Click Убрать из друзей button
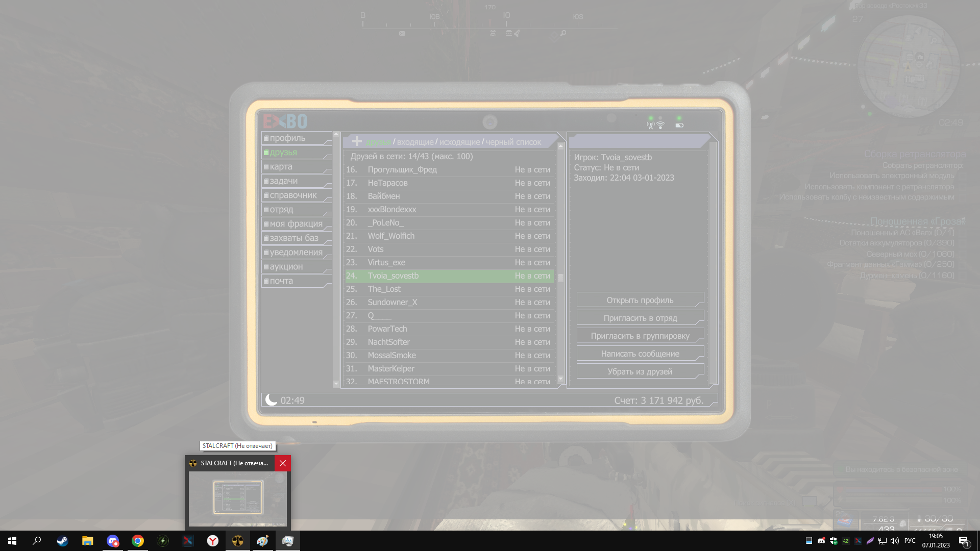This screenshot has height=551, width=980. click(x=640, y=371)
